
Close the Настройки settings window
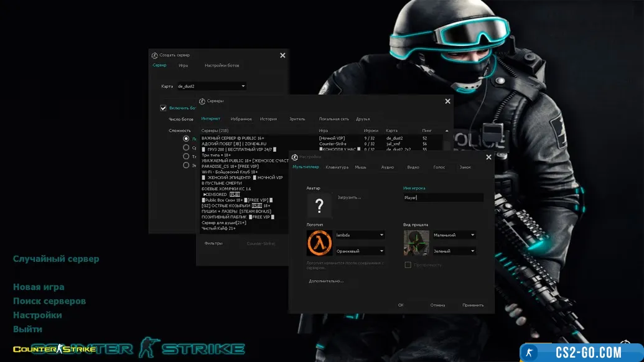[x=488, y=157]
